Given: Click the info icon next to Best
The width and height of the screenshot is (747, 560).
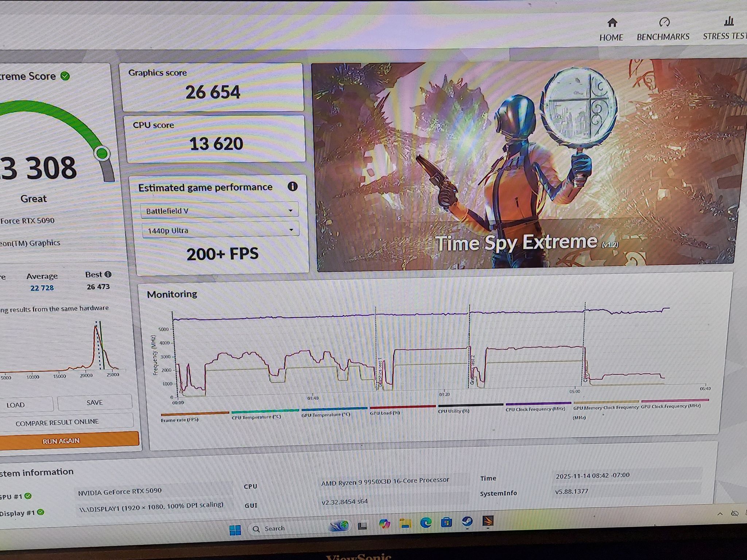Looking at the screenshot, I should point(108,275).
